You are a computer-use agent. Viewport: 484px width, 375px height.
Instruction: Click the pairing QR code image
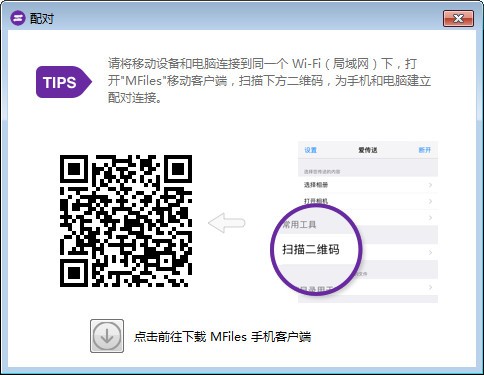[126, 221]
